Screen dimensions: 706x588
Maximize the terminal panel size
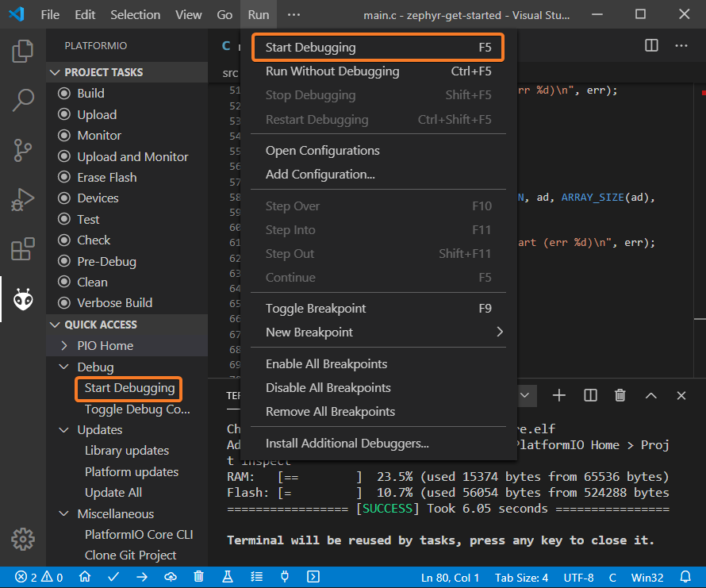pos(651,396)
